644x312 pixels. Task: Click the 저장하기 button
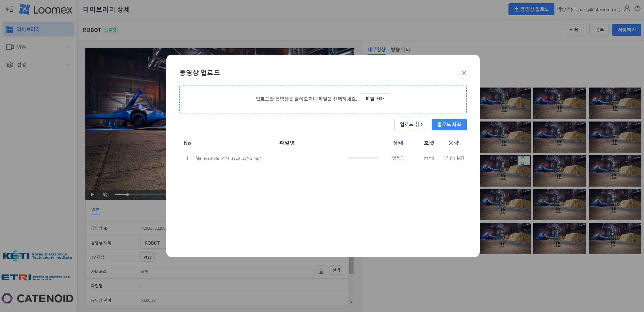(x=627, y=30)
